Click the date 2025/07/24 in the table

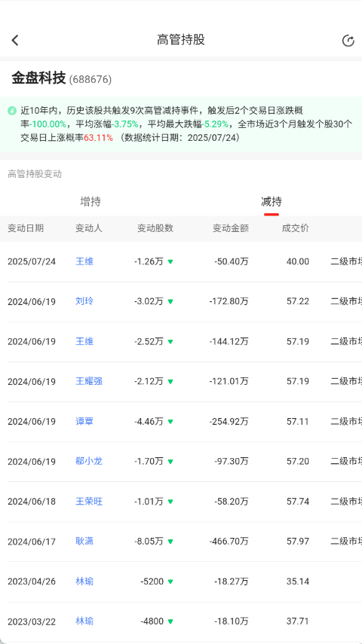click(x=31, y=261)
